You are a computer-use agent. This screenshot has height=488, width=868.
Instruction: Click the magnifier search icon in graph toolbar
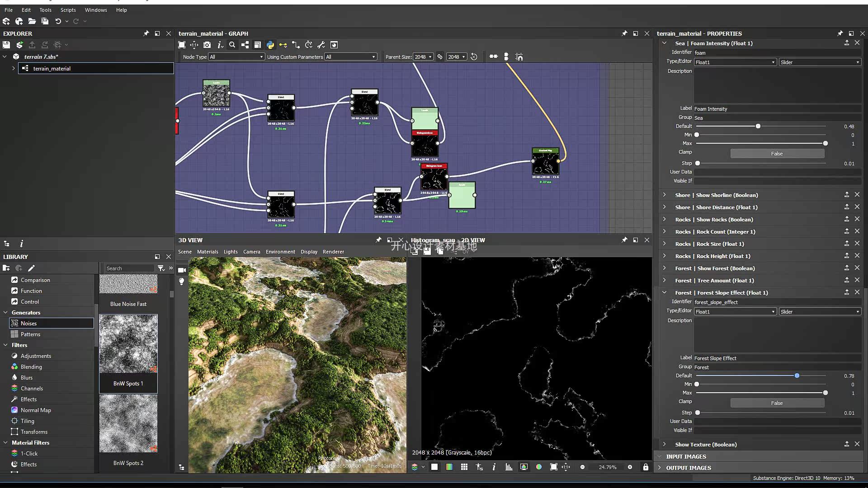[x=232, y=45]
